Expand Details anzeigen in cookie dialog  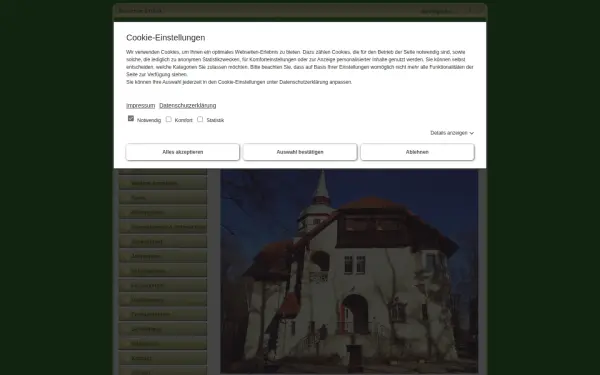[x=452, y=133]
